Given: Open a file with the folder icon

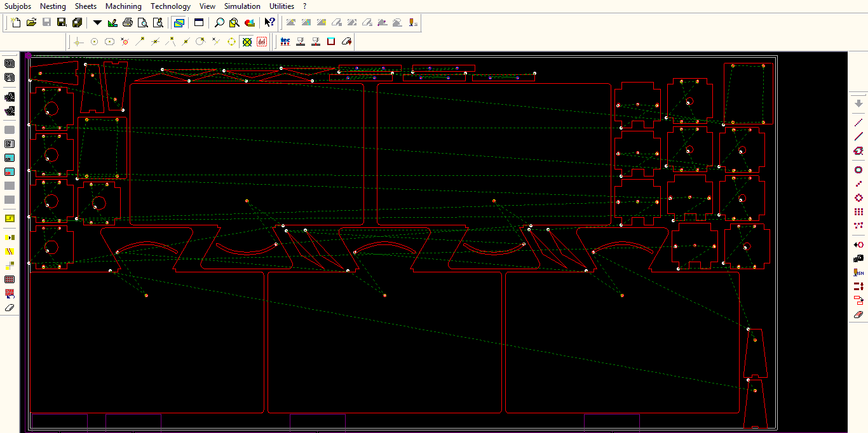Looking at the screenshot, I should coord(31,23).
